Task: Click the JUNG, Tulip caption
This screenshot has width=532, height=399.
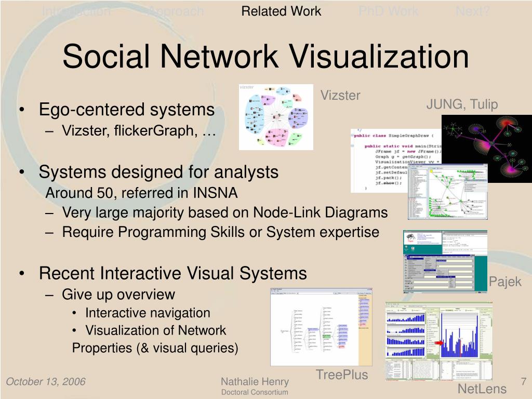Action: 462,104
